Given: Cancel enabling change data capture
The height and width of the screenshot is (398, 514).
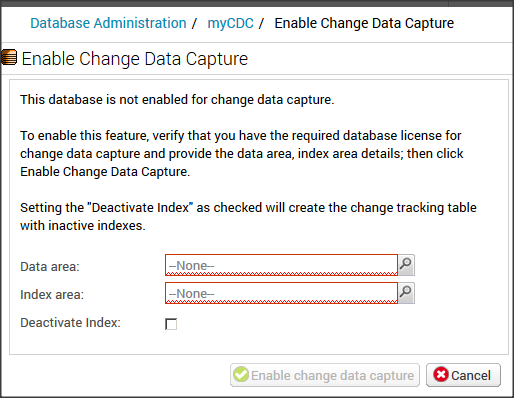Looking at the screenshot, I should click(463, 375).
